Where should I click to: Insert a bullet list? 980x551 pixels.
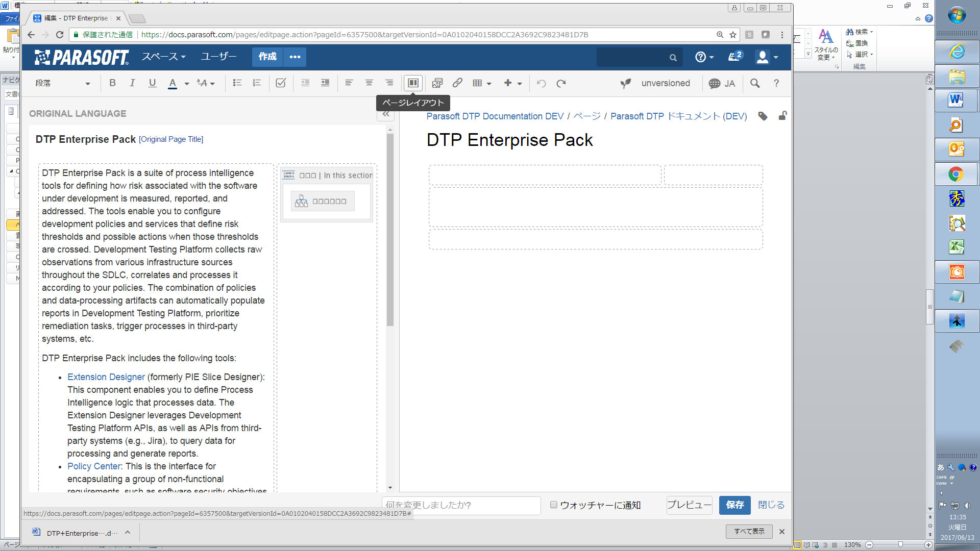coord(237,83)
